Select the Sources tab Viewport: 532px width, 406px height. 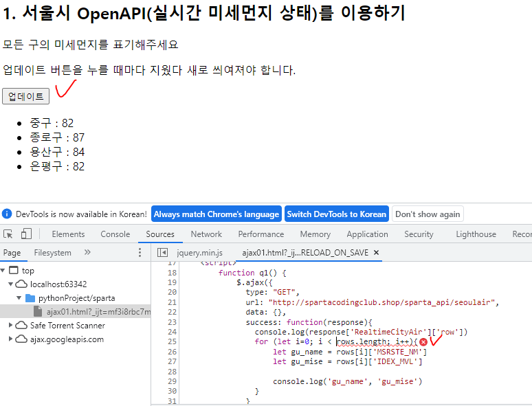pos(160,234)
